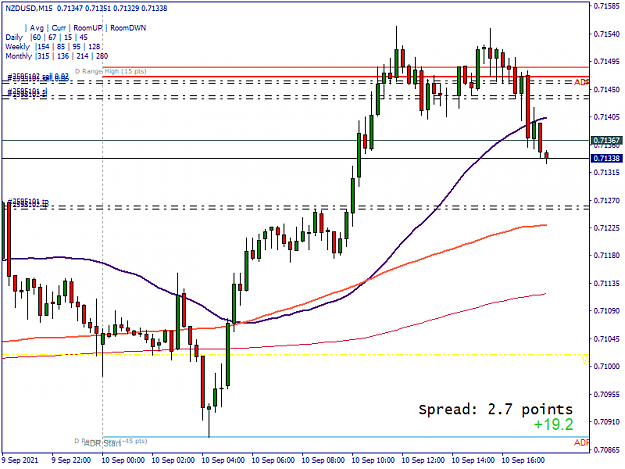Select the Monthly row label
The height and width of the screenshot is (469, 625).
pyautogui.click(x=18, y=56)
